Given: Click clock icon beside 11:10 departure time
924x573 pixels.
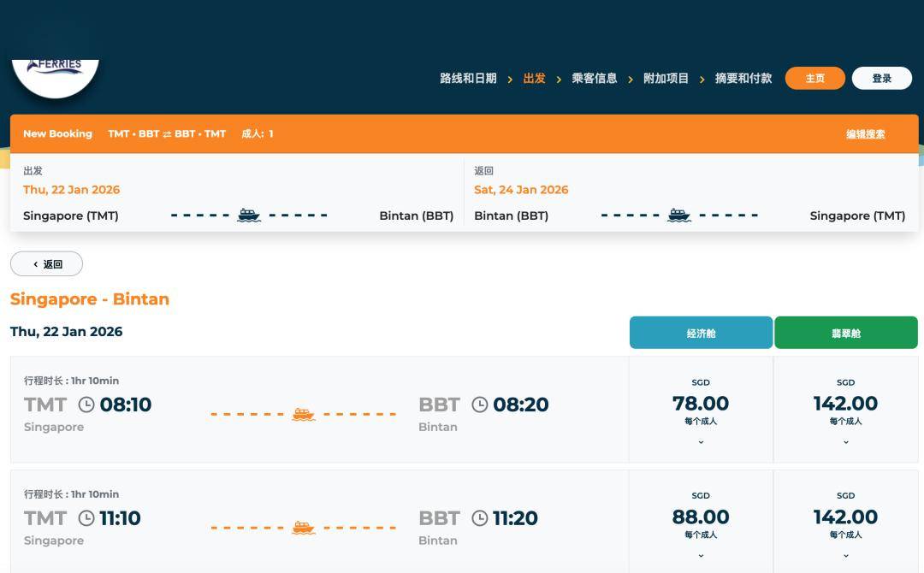Looking at the screenshot, I should [86, 518].
